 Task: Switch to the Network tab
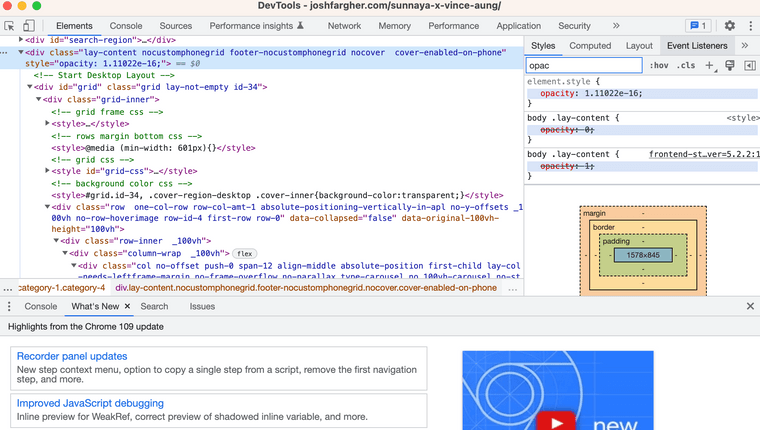tap(344, 26)
